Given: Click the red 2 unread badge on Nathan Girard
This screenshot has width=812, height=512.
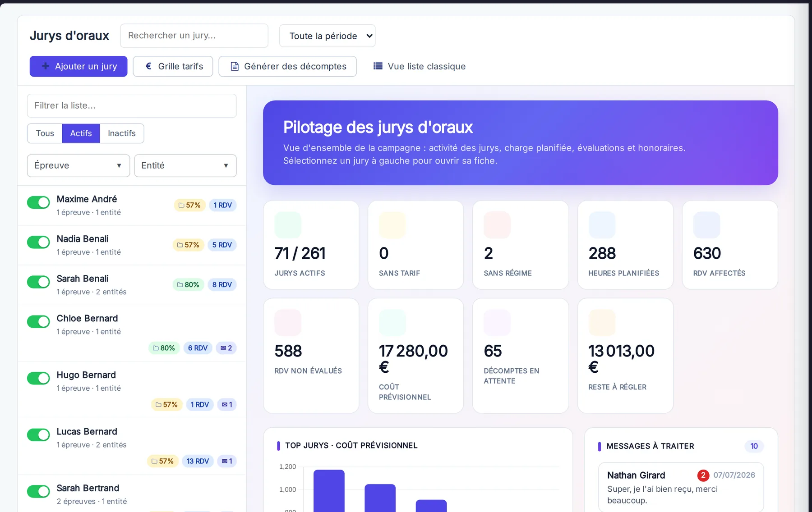Looking at the screenshot, I should coord(703,475).
